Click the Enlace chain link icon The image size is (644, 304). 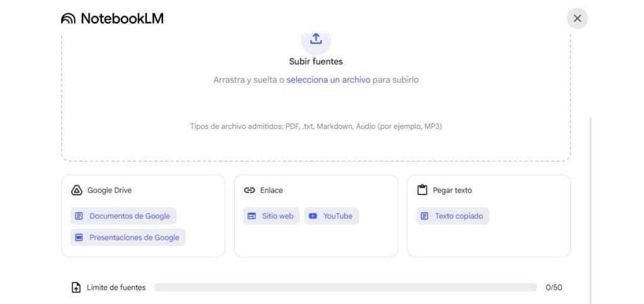pyautogui.click(x=249, y=190)
